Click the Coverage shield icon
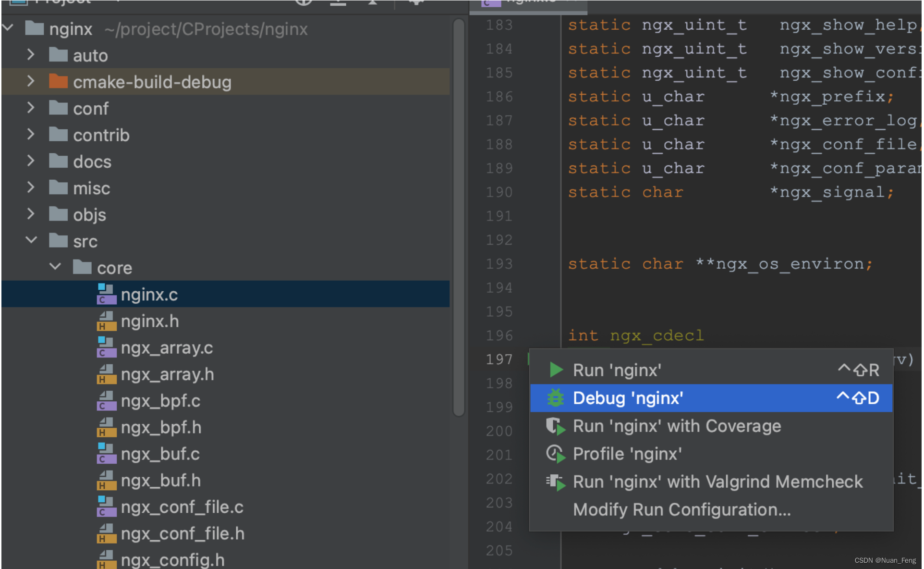Screen dimensions: 924x569 point(556,426)
